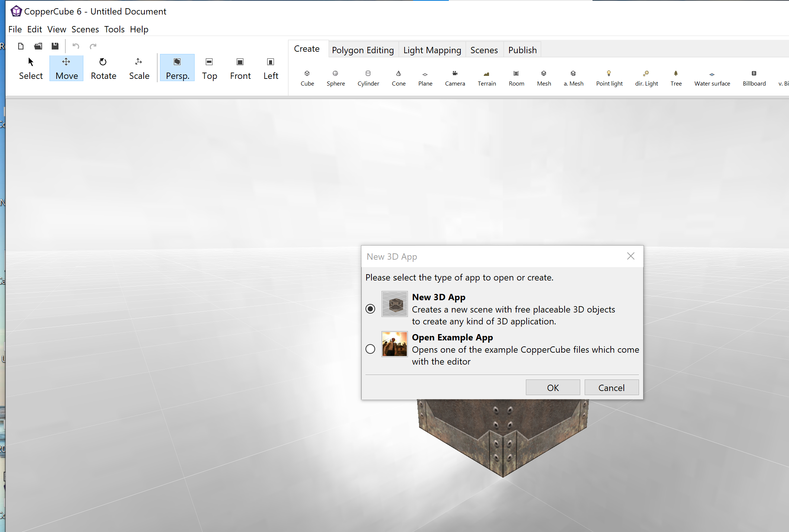The width and height of the screenshot is (789, 532).
Task: Create a Sphere object
Action: click(x=336, y=78)
